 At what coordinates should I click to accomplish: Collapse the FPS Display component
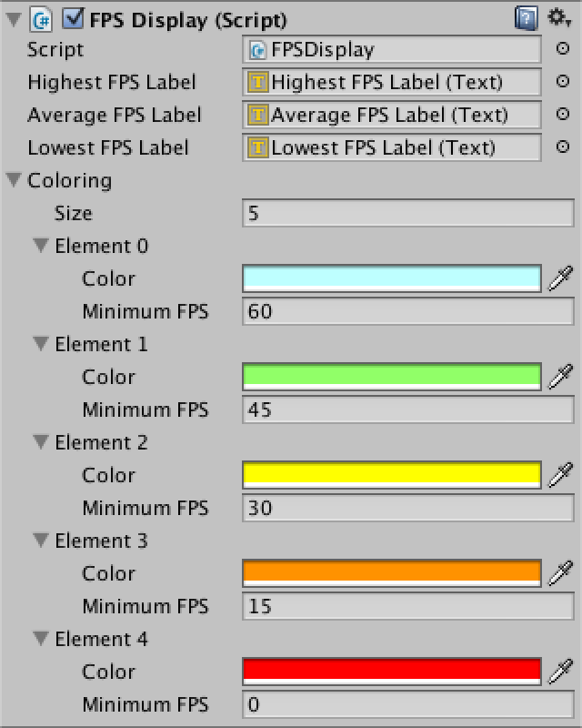(x=13, y=18)
